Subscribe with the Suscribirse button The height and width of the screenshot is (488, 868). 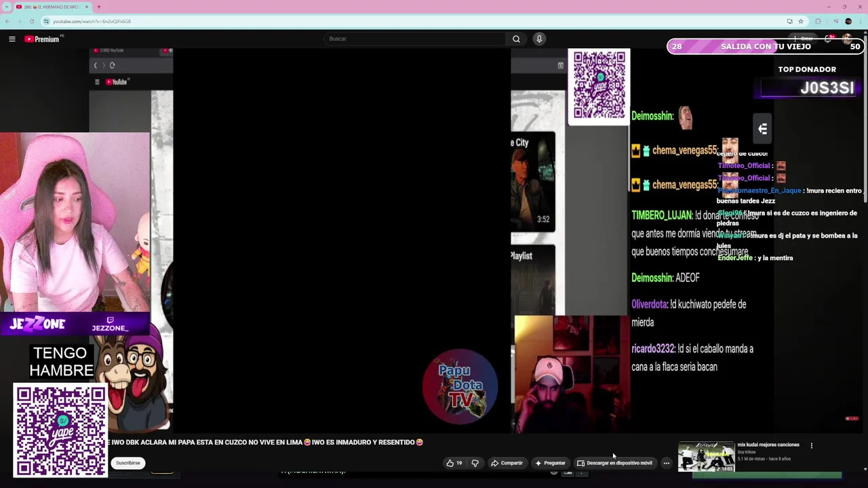click(x=127, y=463)
